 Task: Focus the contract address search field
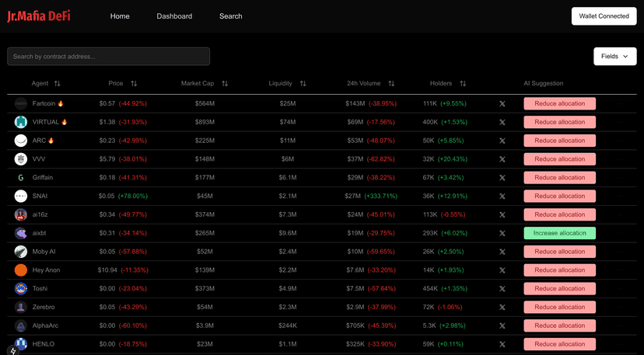pyautogui.click(x=109, y=57)
